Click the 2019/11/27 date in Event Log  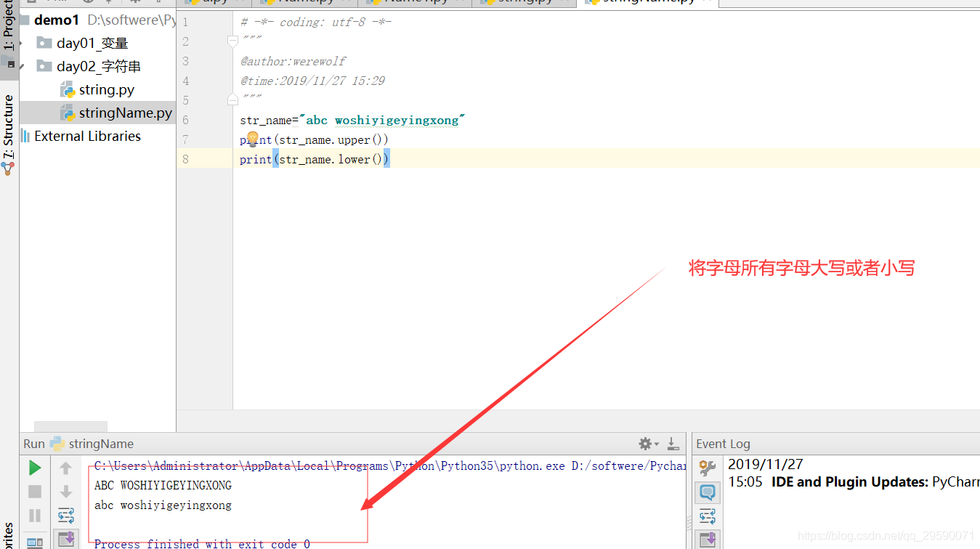click(x=766, y=464)
